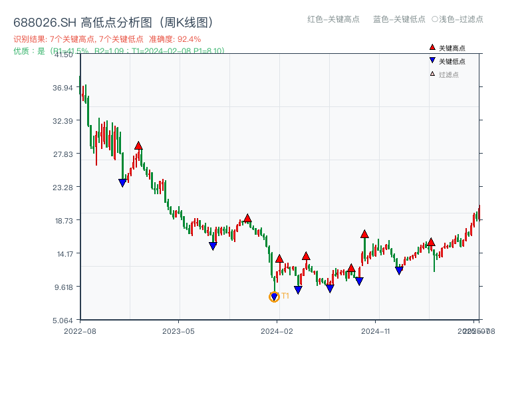This screenshot has height=399, width=532.
Task: Select the blue key-low marker near 2023-05 peak area
Action: (213, 246)
